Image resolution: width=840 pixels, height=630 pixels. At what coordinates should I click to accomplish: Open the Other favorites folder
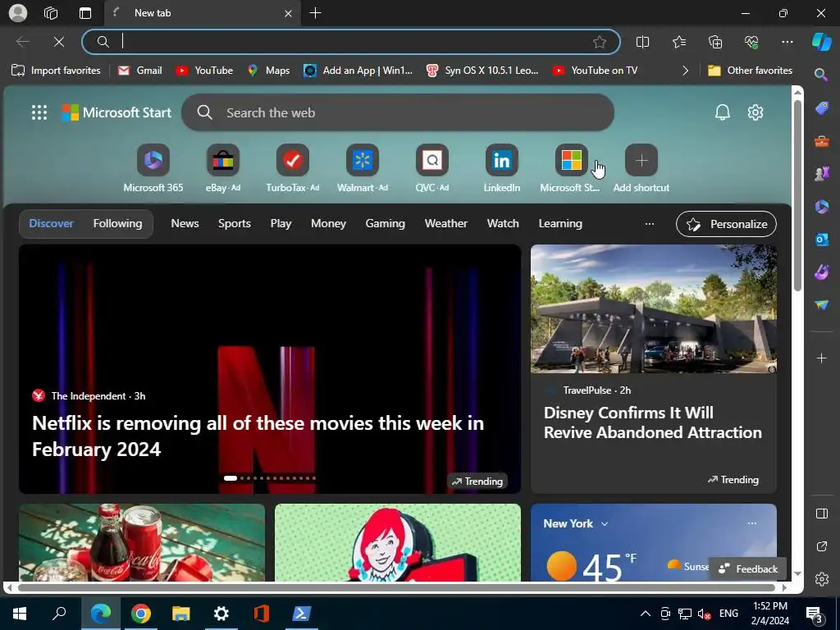point(750,71)
